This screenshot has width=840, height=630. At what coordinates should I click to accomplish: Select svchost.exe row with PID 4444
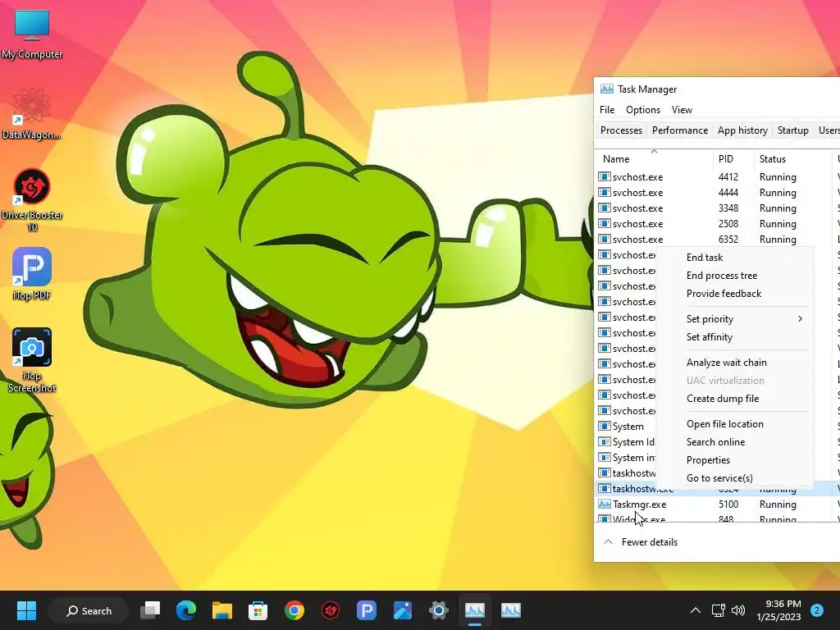point(717,192)
